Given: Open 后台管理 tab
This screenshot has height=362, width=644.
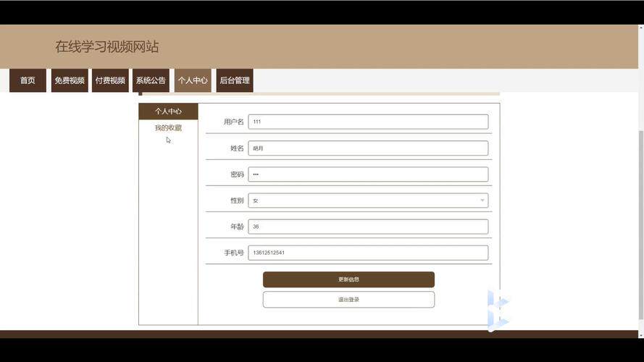Looking at the screenshot, I should [x=235, y=80].
